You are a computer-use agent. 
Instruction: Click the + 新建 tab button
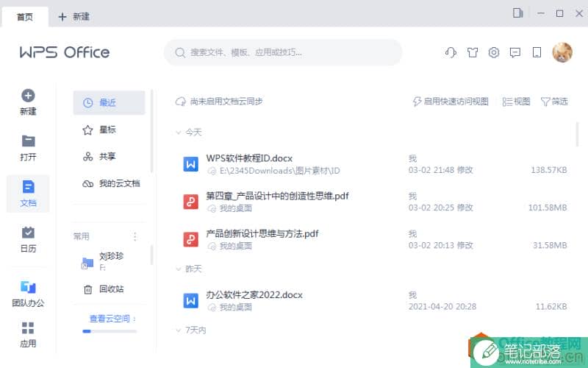pos(74,16)
